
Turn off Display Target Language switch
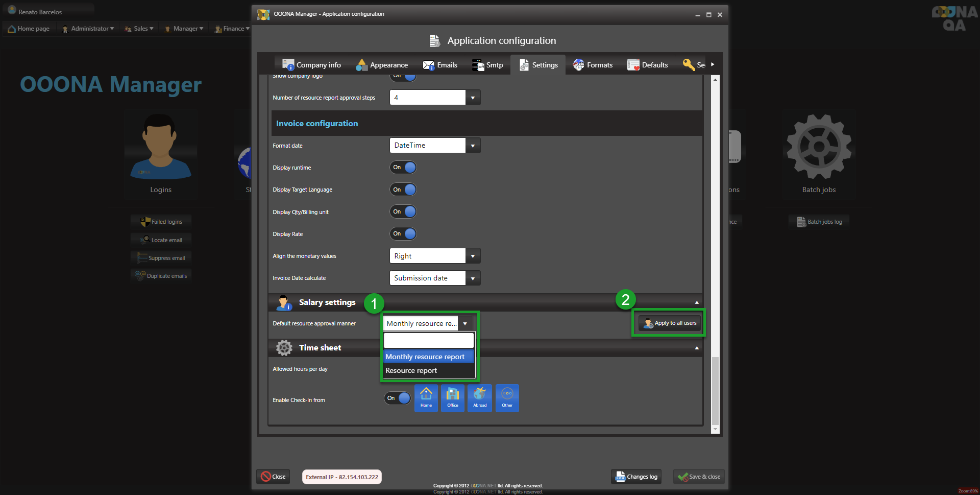[403, 190]
